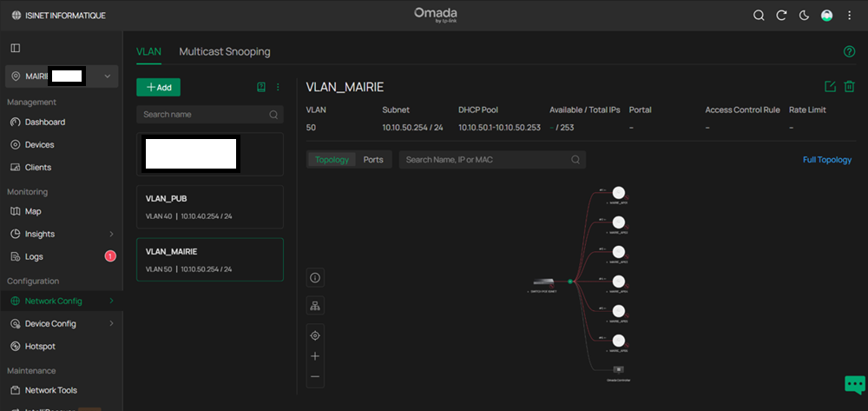Viewport: 868px width, 411px height.
Task: Click the topology hierarchy layout icon
Action: 316,305
